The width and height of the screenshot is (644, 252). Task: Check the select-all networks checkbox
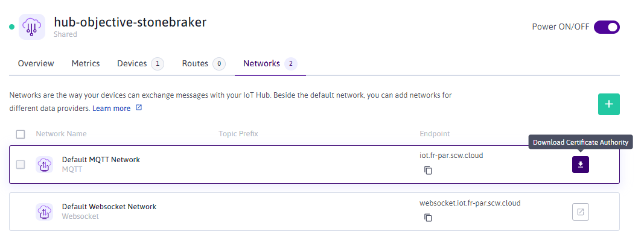click(x=21, y=134)
